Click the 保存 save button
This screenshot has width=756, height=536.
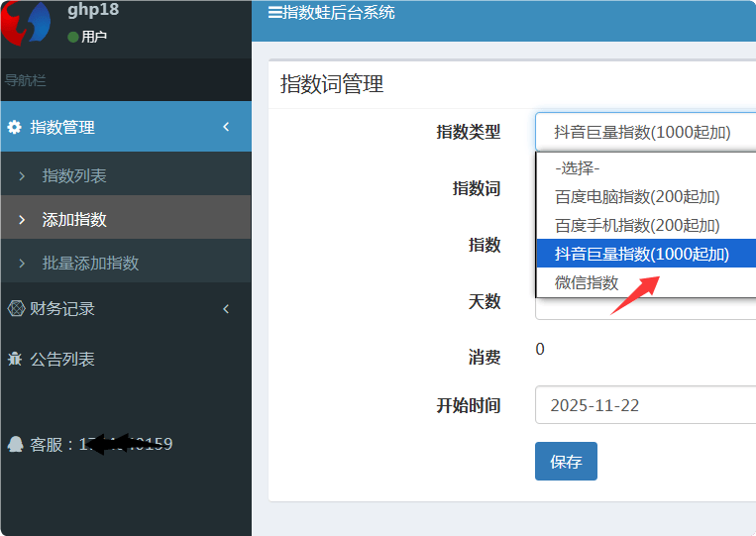pyautogui.click(x=566, y=462)
